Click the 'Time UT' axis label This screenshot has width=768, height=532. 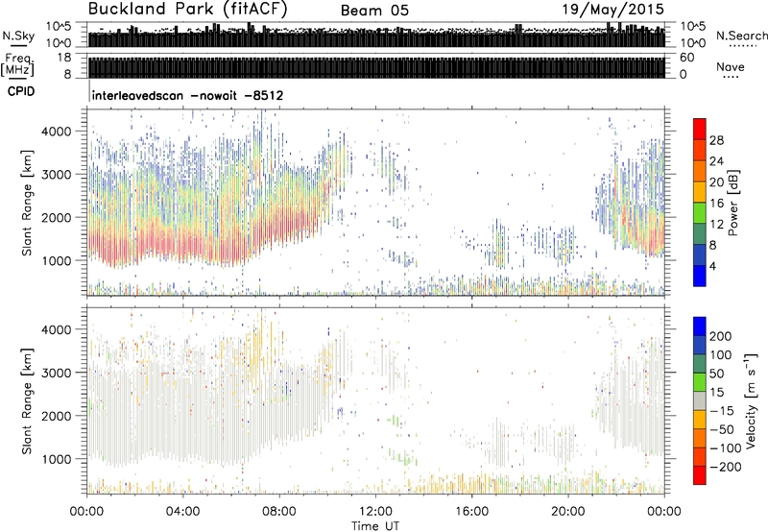(375, 525)
